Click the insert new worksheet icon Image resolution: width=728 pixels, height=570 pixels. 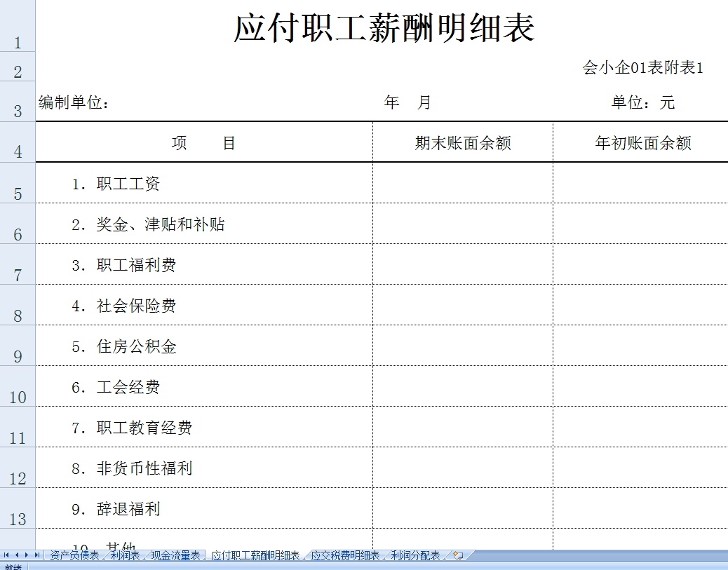point(458,555)
